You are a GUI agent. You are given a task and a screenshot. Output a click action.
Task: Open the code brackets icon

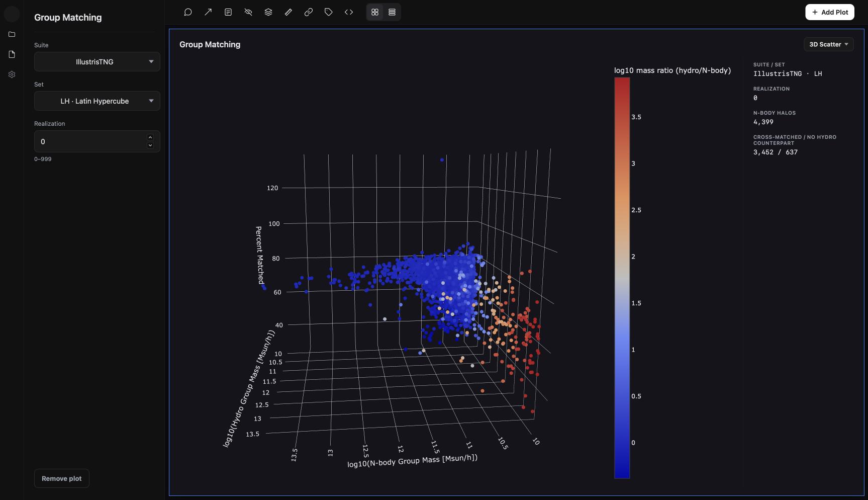tap(349, 12)
